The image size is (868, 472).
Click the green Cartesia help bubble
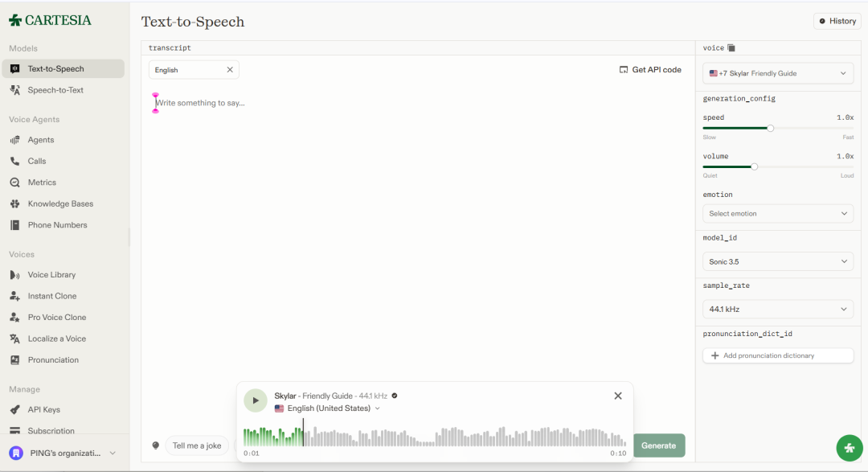tap(850, 448)
